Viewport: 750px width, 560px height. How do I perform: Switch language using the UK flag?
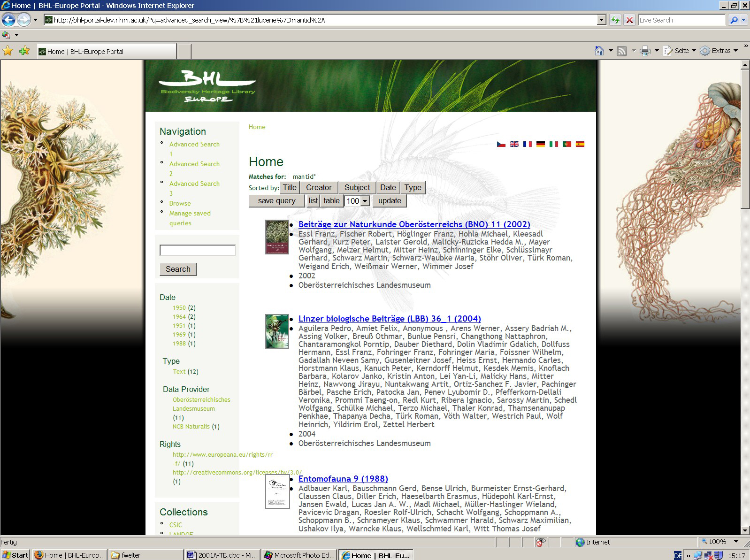(x=514, y=144)
